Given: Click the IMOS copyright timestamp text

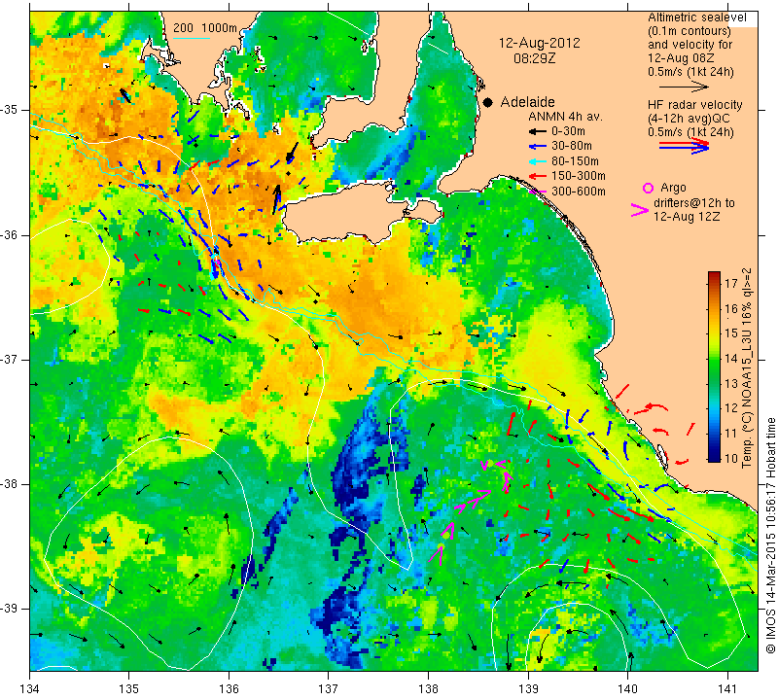Looking at the screenshot, I should tap(770, 536).
